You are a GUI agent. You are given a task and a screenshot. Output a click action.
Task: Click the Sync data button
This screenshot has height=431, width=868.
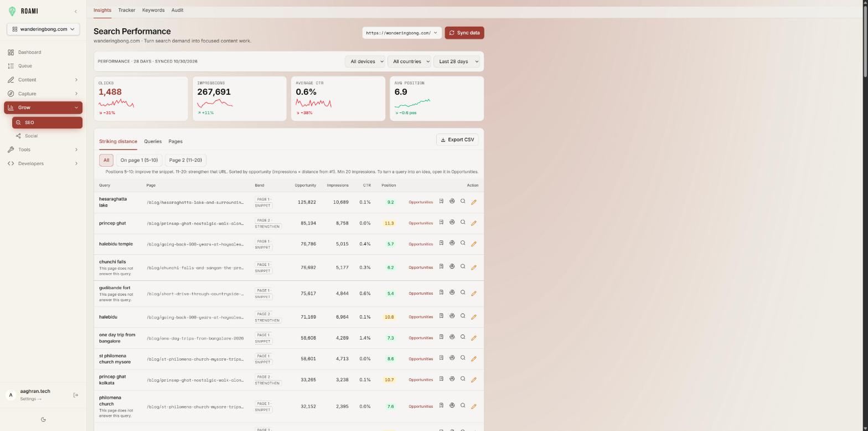click(x=464, y=33)
